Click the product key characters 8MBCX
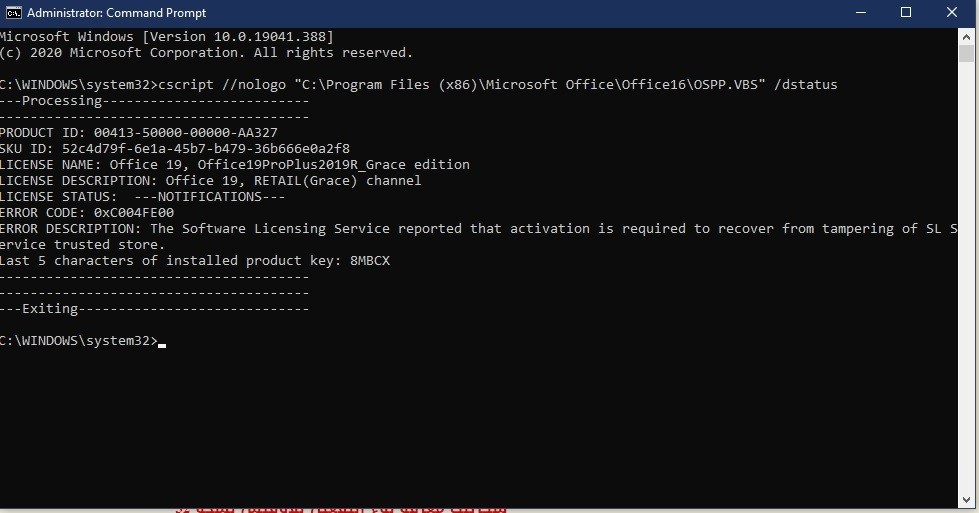The height and width of the screenshot is (513, 979). [370, 260]
